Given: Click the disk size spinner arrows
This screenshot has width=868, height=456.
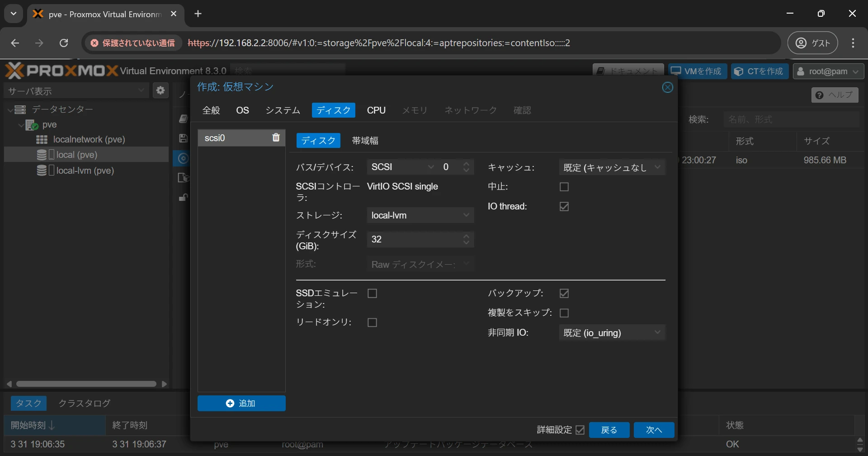Looking at the screenshot, I should [467, 239].
